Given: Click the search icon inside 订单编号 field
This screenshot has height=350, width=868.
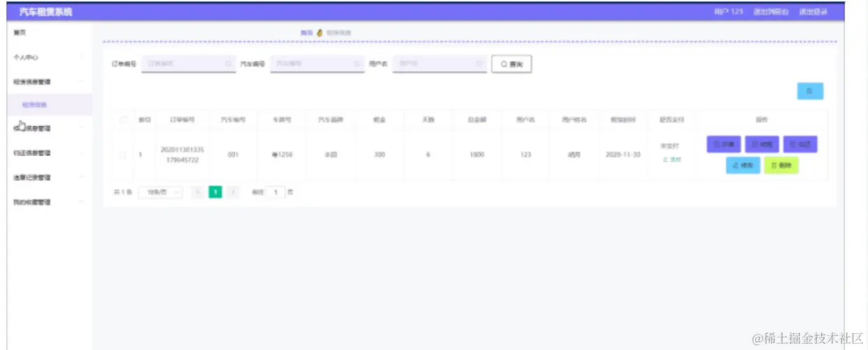Looking at the screenshot, I should click(x=229, y=64).
